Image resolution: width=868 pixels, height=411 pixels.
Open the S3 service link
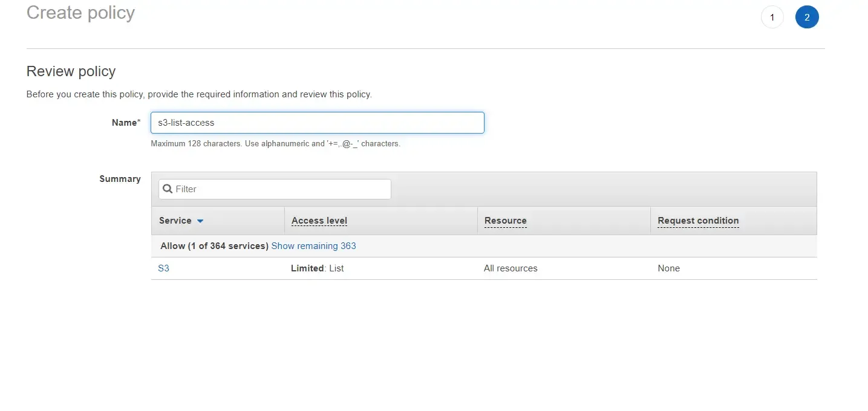(163, 268)
